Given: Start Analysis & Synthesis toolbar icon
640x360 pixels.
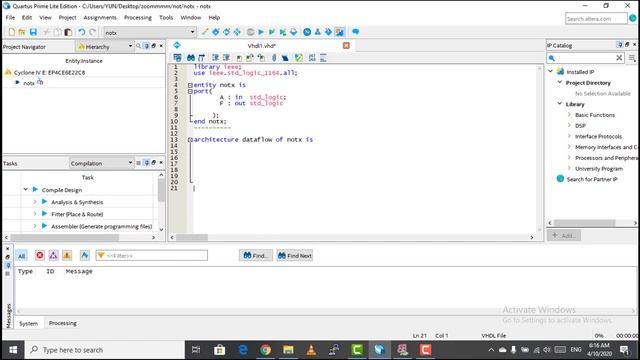Looking at the screenshot, I should click(x=272, y=31).
